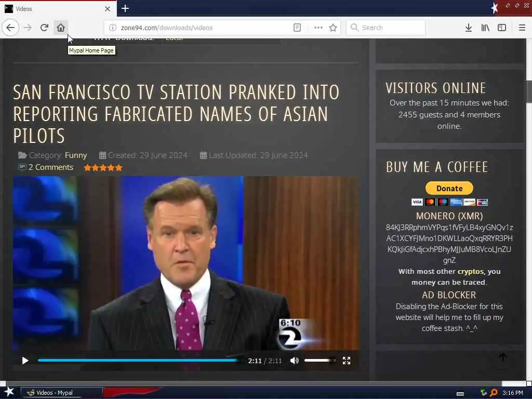Show site information icon in address bar
The image size is (532, 399).
click(x=113, y=28)
